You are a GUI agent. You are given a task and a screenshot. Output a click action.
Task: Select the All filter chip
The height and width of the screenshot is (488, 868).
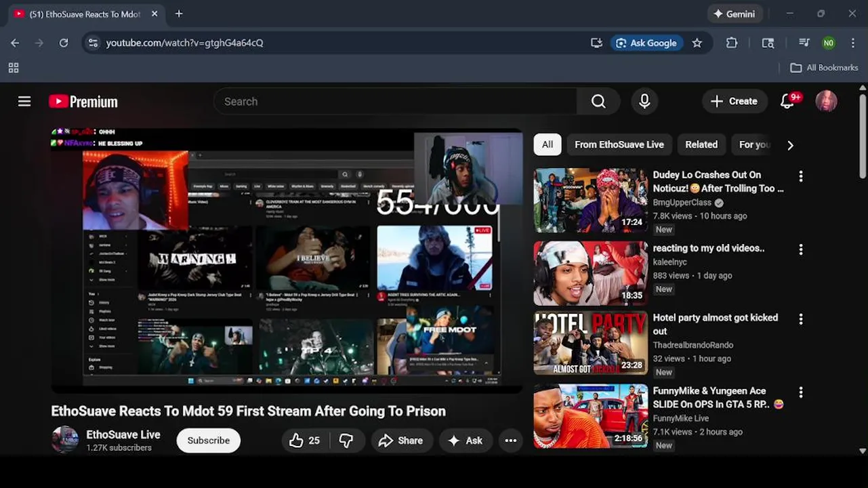(547, 144)
